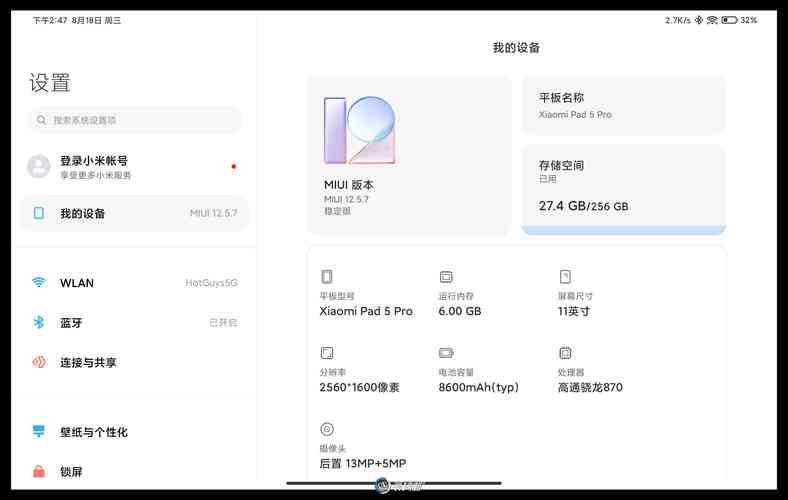Click the 27.4 GB/256 GB storage value
Image resolution: width=788 pixels, height=500 pixels.
coord(583,206)
